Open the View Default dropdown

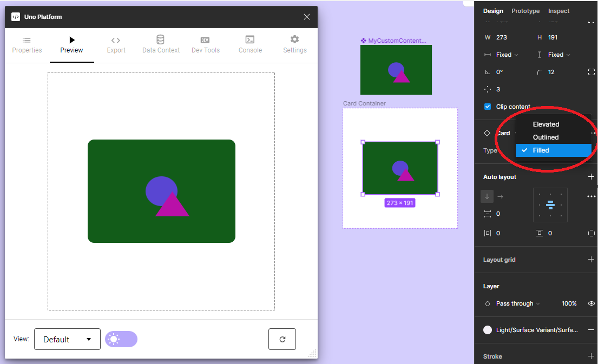click(x=67, y=339)
